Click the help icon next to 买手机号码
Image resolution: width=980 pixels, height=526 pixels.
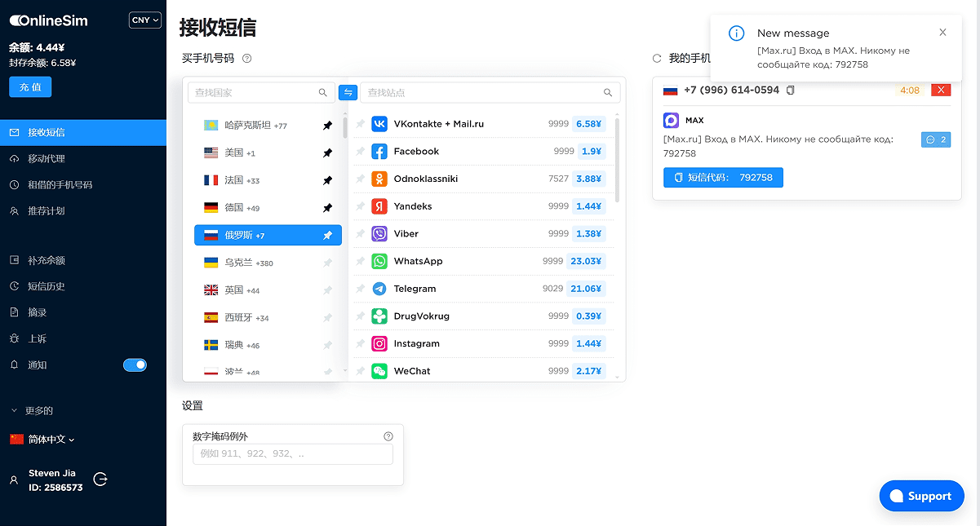[247, 59]
